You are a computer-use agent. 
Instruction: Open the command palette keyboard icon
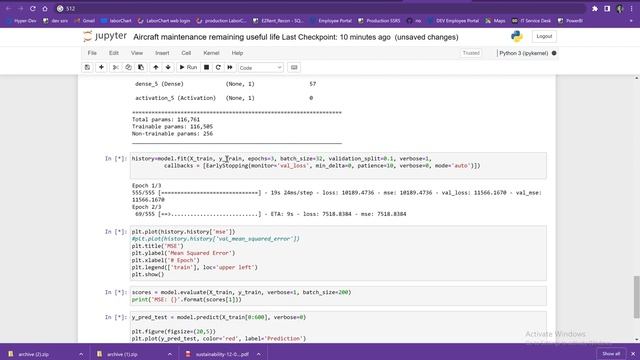coord(294,67)
